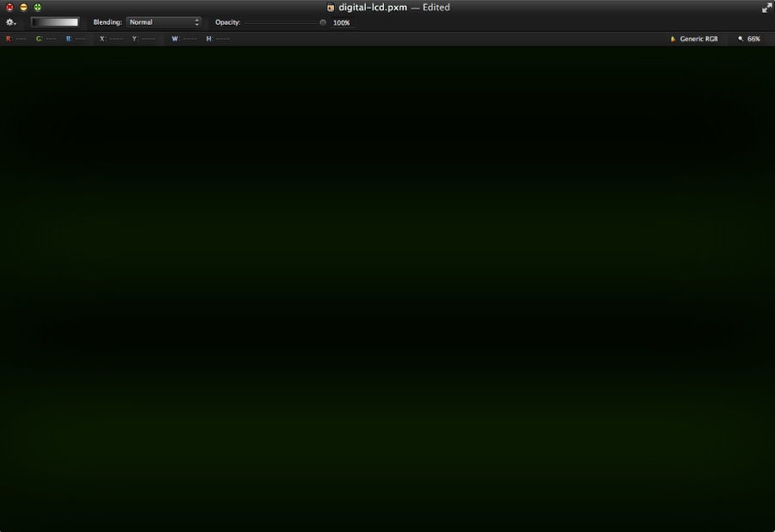The width and height of the screenshot is (775, 532).
Task: Zoom the window with the green button
Action: [x=38, y=8]
